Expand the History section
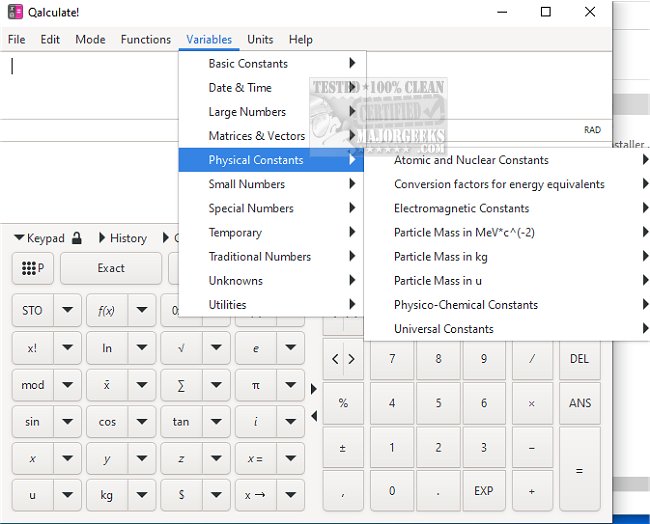 click(x=122, y=238)
